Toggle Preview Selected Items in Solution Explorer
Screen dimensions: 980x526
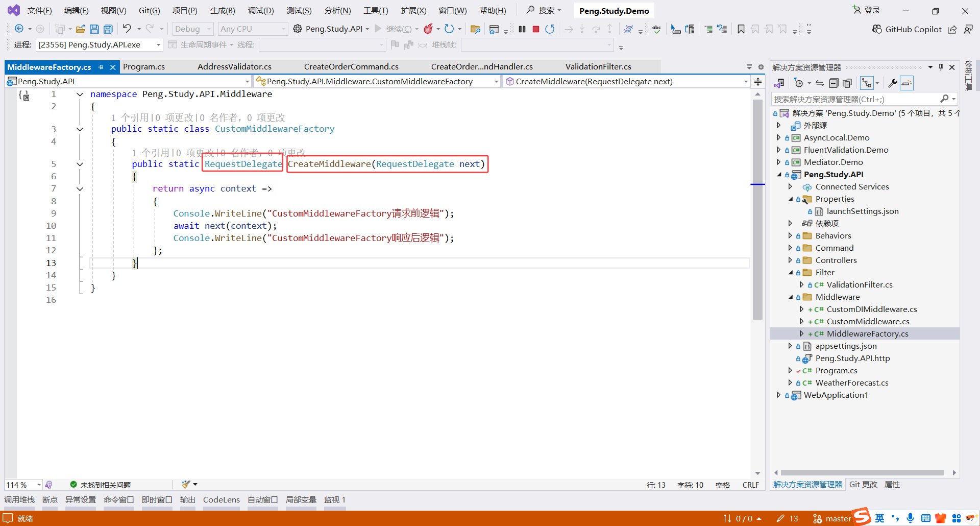tap(906, 83)
